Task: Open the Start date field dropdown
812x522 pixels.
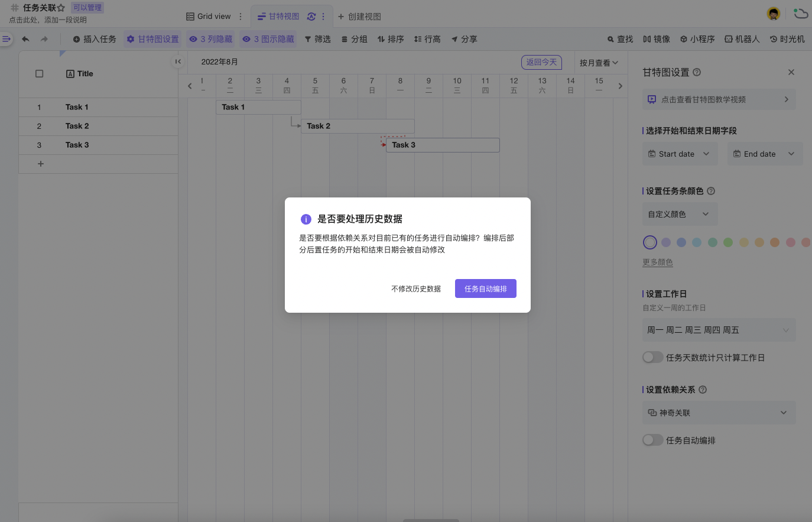Action: coord(680,154)
